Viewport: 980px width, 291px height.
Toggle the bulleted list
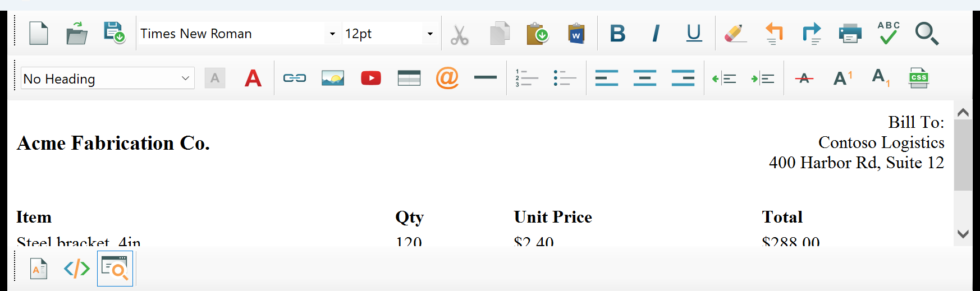[x=565, y=78]
